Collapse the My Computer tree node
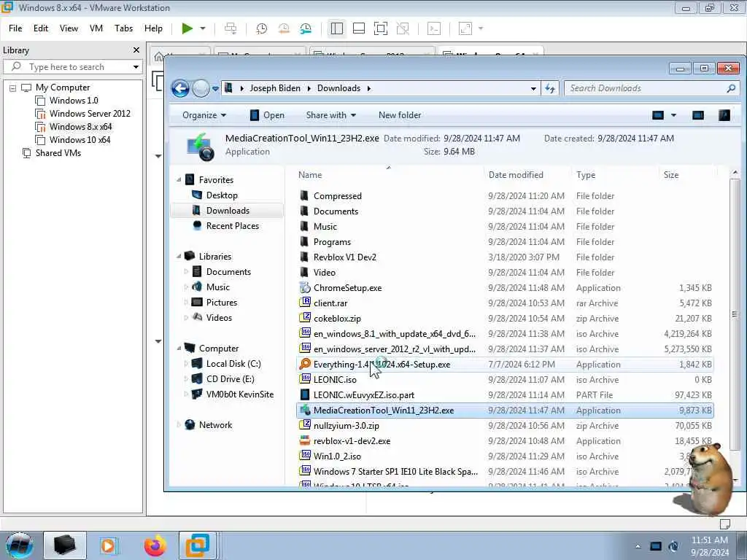747x560 pixels. pyautogui.click(x=13, y=88)
